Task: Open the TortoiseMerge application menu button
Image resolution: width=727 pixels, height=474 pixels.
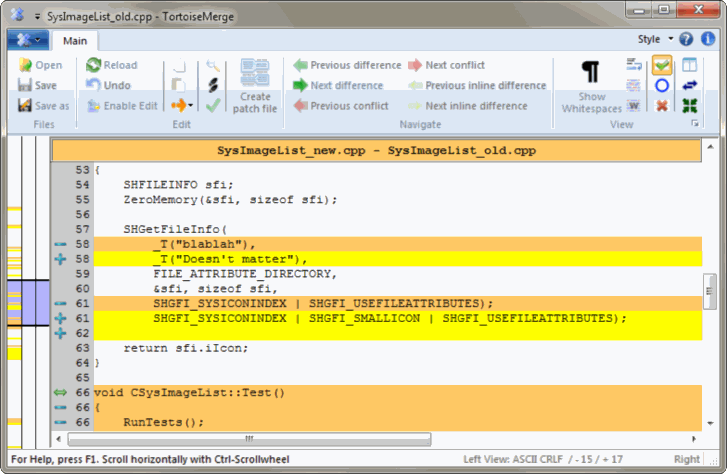Action: tap(27, 40)
